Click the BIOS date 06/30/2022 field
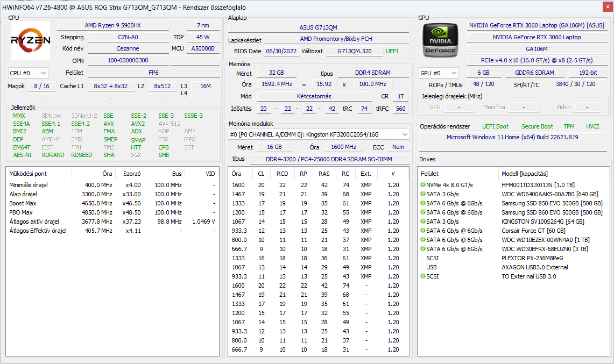The width and height of the screenshot is (614, 364). point(281,51)
